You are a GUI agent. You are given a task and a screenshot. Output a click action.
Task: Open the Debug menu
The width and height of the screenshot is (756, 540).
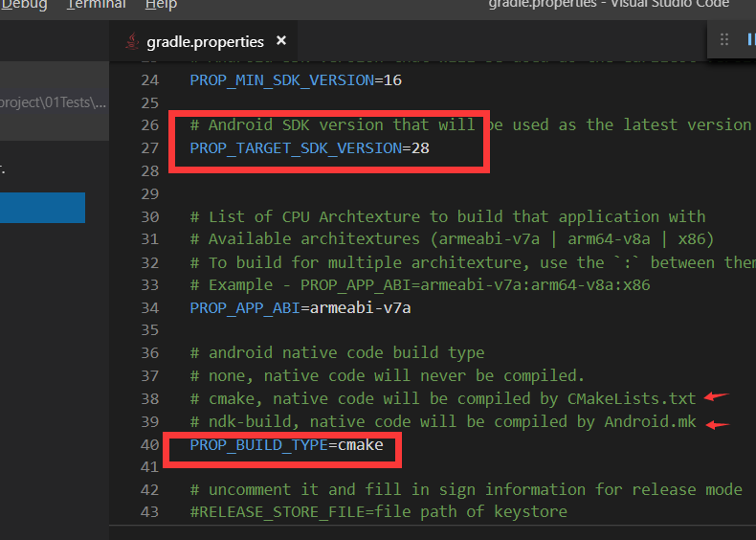click(24, 5)
